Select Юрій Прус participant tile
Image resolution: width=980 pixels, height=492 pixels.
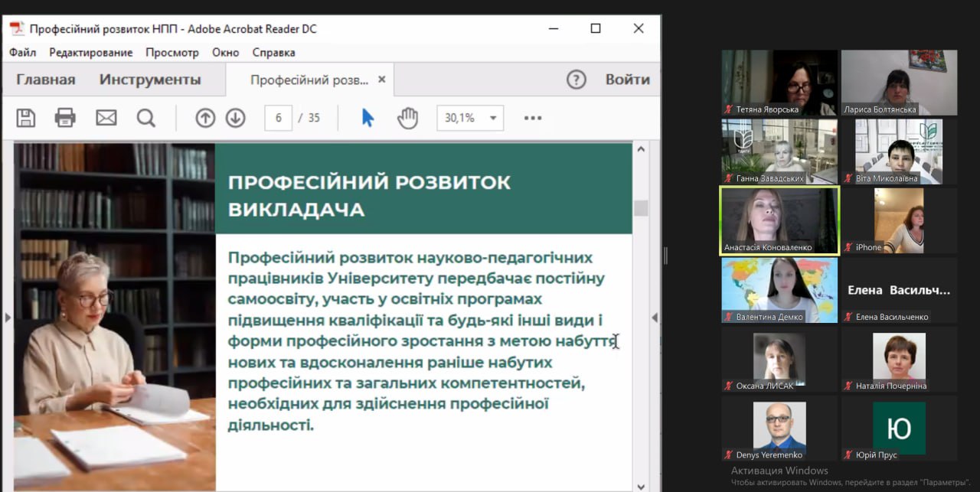899,428
